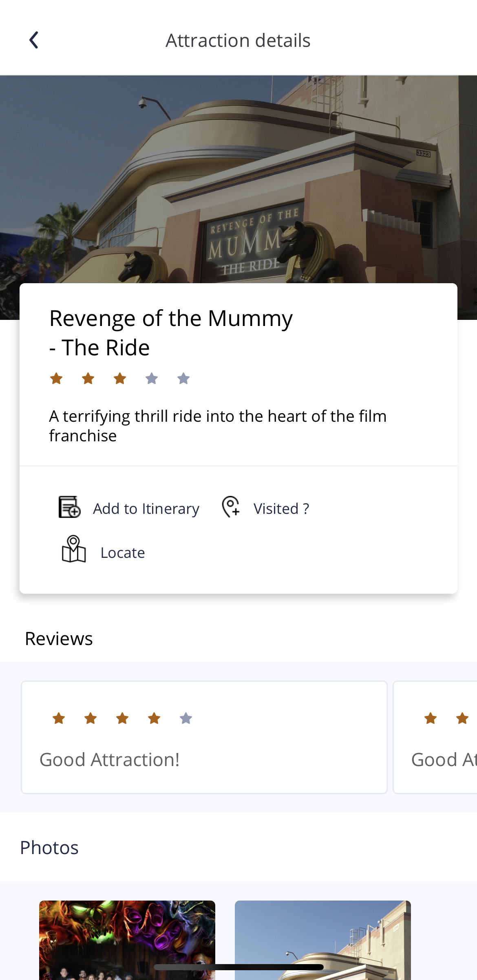
Task: Click the fourth grey attraction rating star
Action: coord(152,379)
